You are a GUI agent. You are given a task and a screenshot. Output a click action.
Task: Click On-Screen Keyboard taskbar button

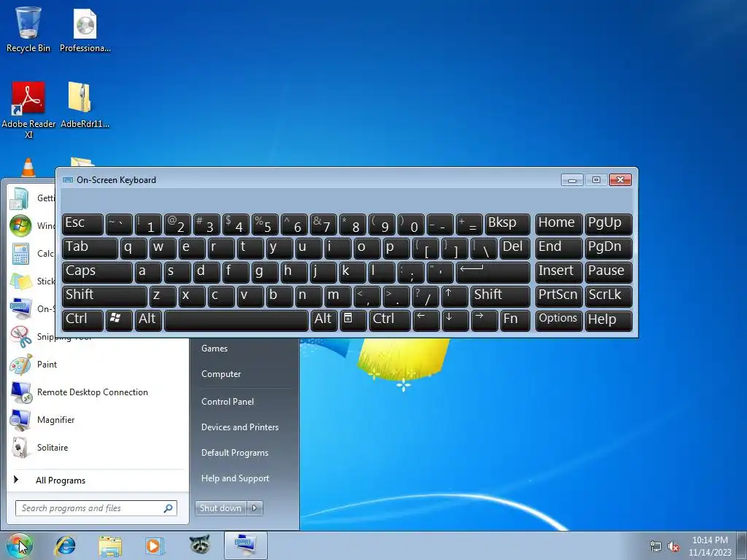pos(245,545)
